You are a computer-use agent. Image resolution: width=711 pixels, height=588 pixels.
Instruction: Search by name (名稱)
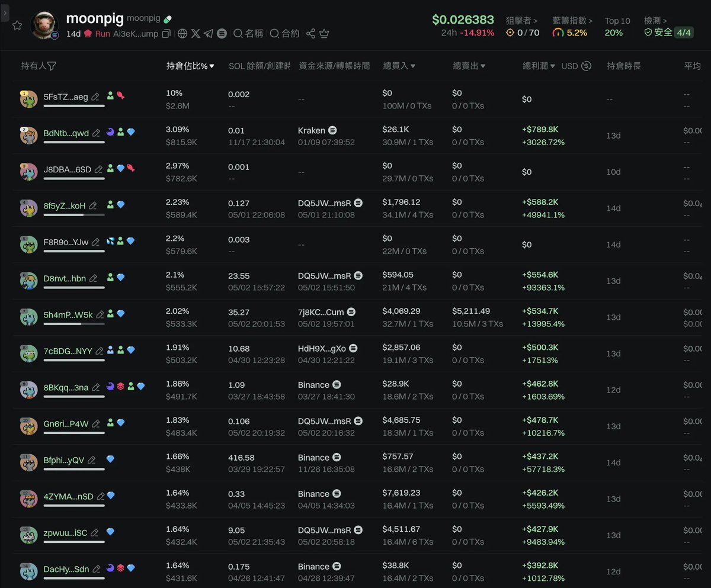[248, 34]
